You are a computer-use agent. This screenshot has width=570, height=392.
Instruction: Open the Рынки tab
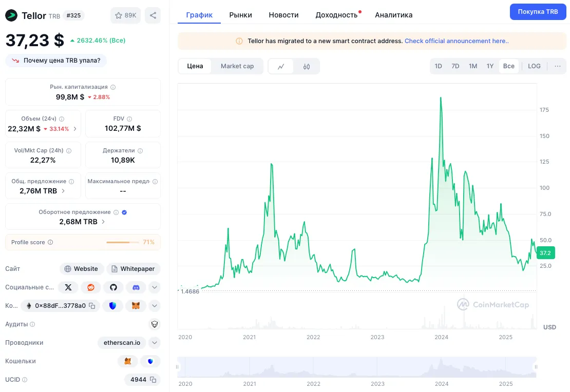click(x=240, y=15)
